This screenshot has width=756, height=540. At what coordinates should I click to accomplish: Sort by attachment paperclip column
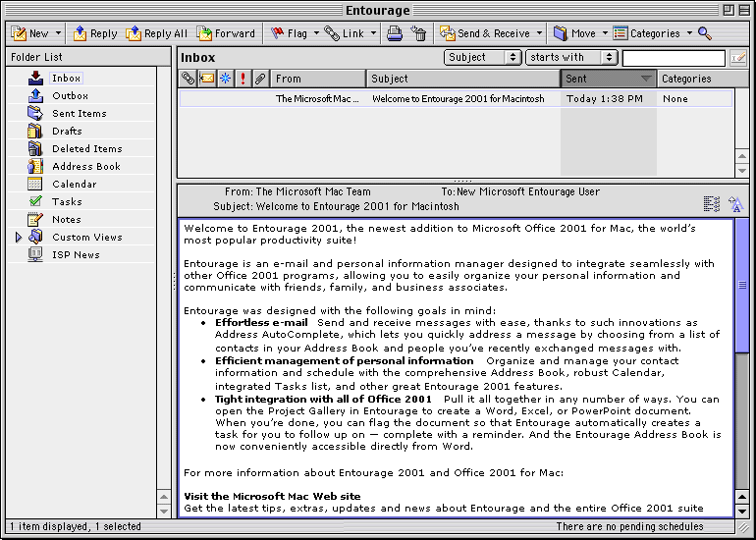click(x=261, y=79)
